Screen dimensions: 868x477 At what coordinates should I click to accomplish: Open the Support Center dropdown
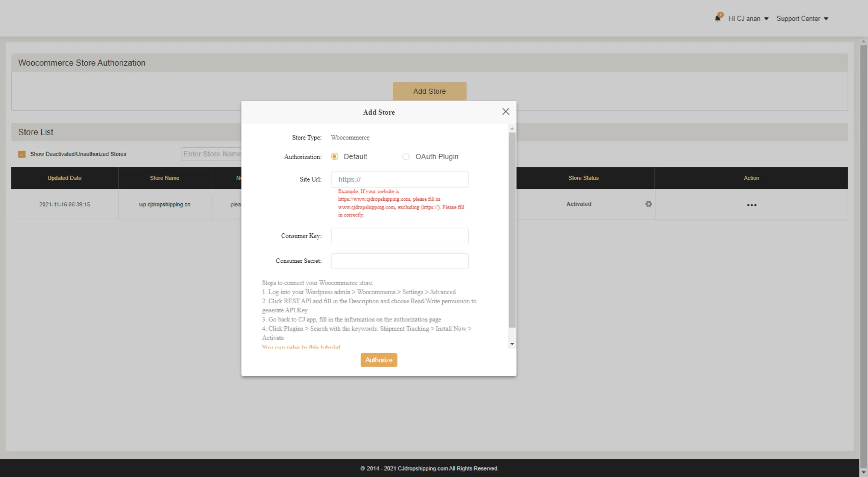click(x=802, y=19)
